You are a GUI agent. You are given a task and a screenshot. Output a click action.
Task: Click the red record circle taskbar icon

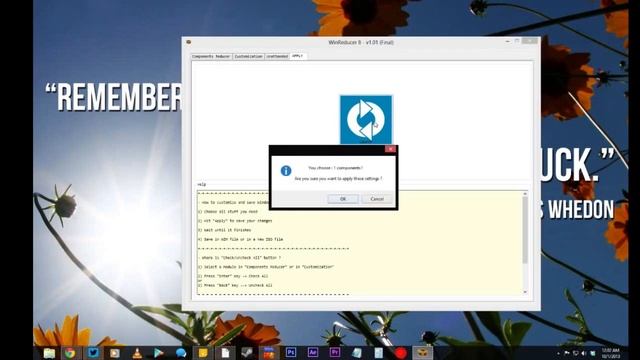pos(401,353)
